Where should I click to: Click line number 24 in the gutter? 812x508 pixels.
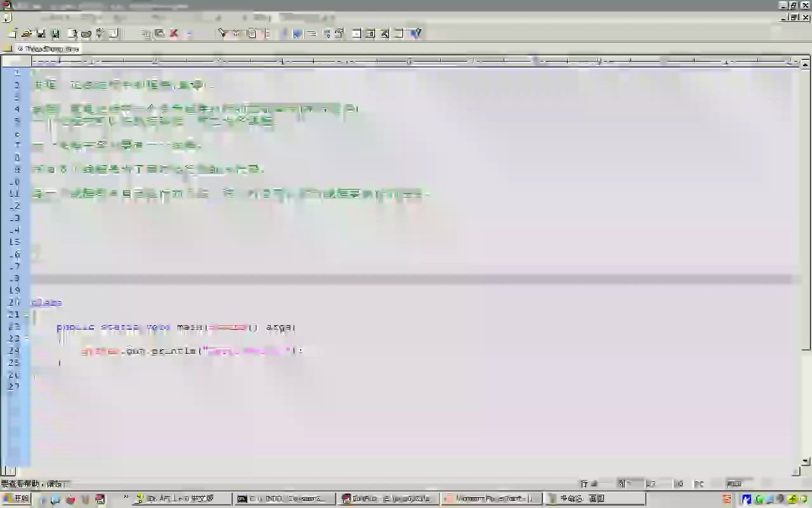15,351
